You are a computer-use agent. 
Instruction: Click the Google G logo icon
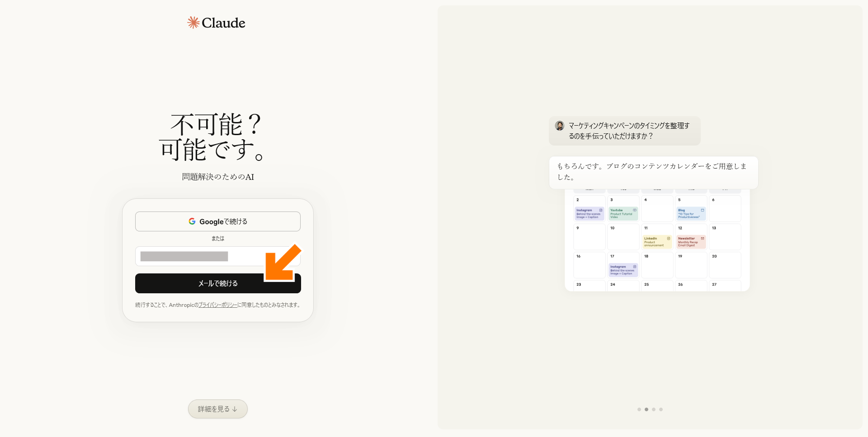[x=192, y=221]
